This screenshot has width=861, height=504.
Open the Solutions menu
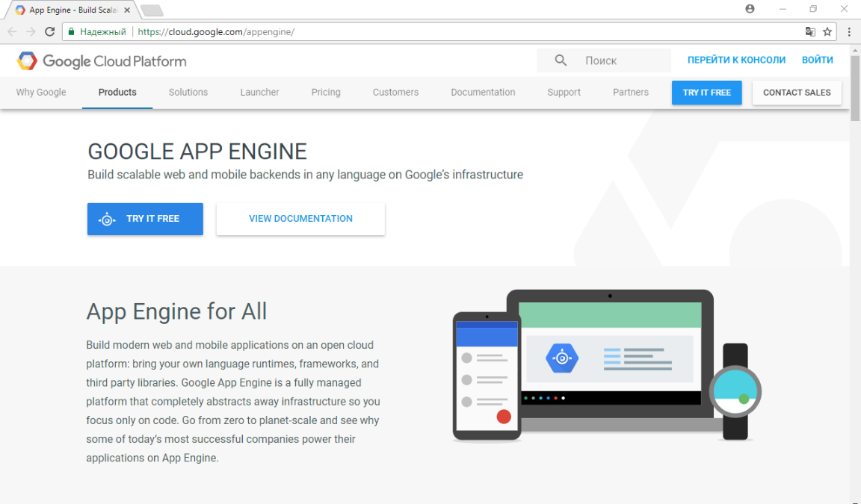pyautogui.click(x=188, y=92)
